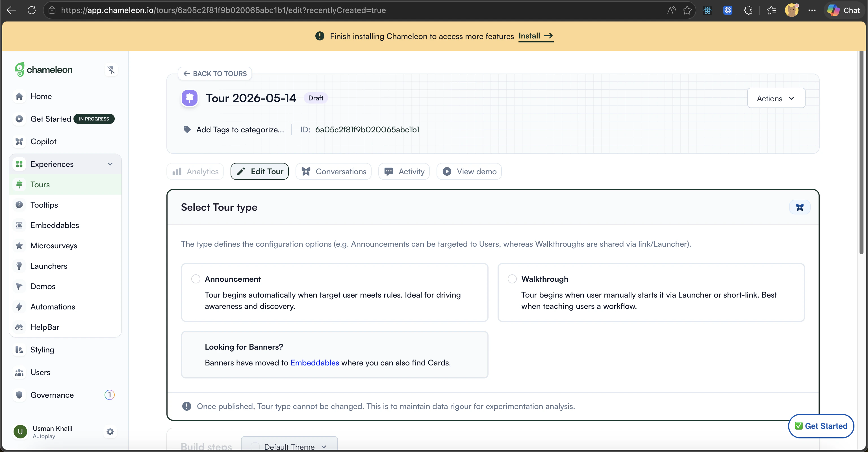Switch to the Activity tab
The image size is (868, 452).
point(404,171)
